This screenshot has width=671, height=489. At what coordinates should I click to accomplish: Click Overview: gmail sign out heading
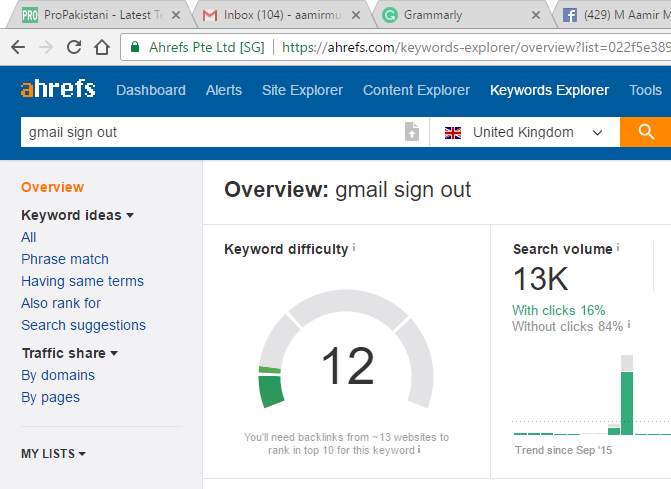[x=347, y=190]
